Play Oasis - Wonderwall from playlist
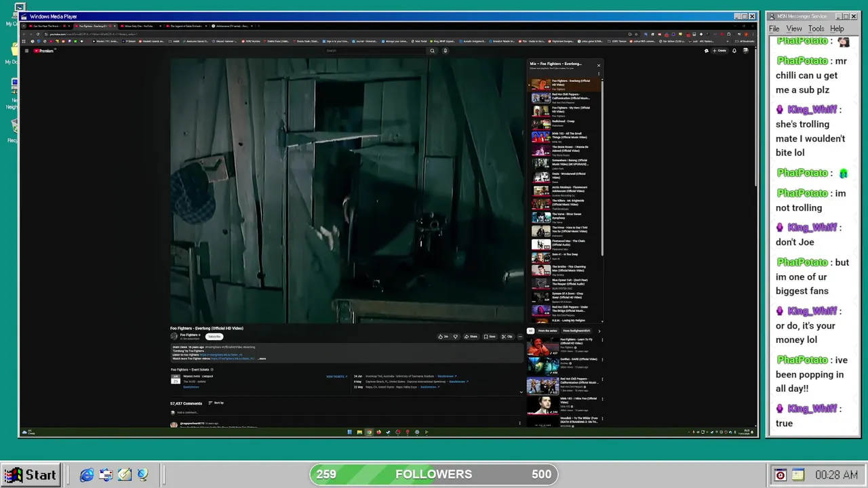The image size is (868, 488). [x=564, y=178]
